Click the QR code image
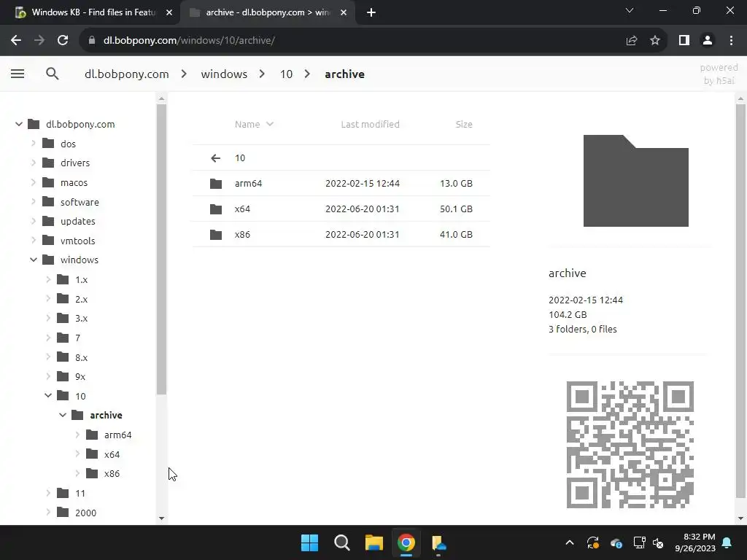 coord(630,445)
